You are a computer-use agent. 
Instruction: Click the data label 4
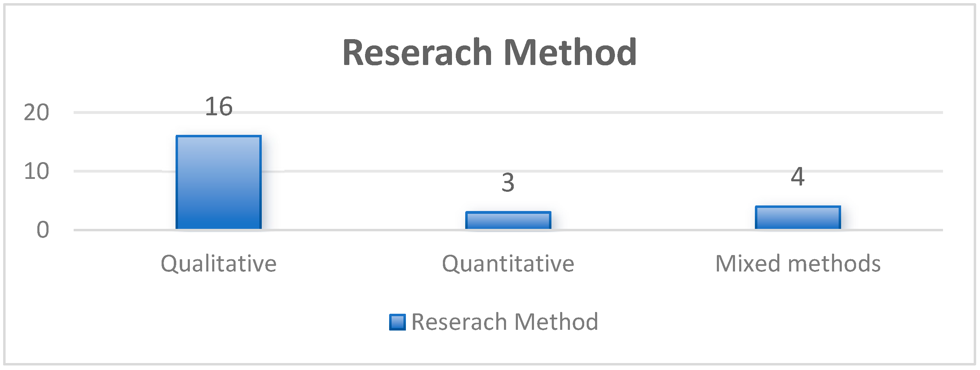point(797,177)
